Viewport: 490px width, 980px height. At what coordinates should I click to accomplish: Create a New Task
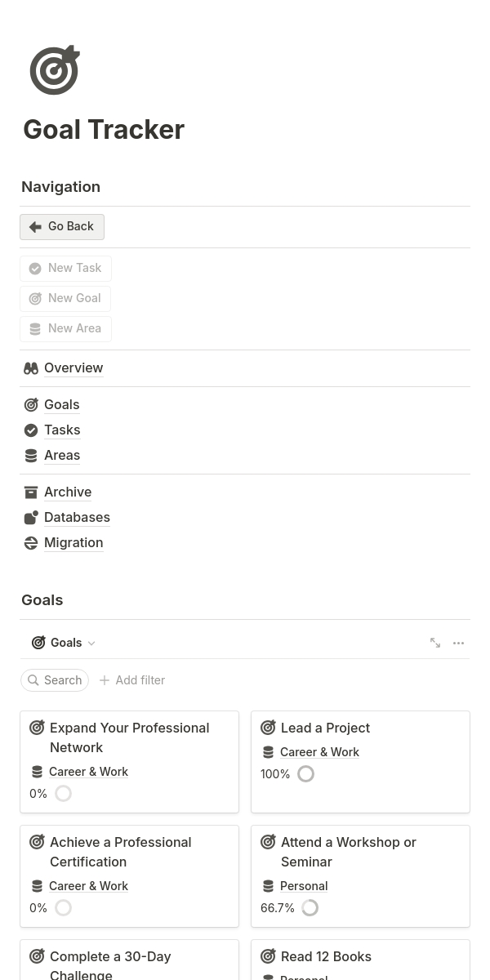[65, 269]
